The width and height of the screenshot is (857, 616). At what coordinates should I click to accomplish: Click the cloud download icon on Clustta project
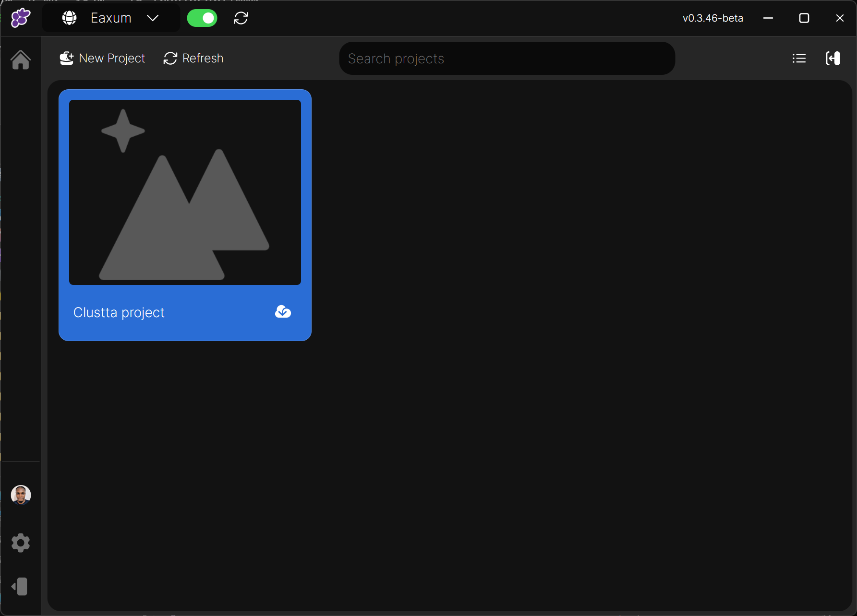[x=283, y=312]
